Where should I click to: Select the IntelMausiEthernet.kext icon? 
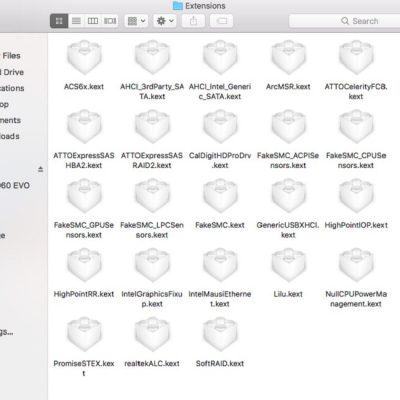click(x=220, y=265)
